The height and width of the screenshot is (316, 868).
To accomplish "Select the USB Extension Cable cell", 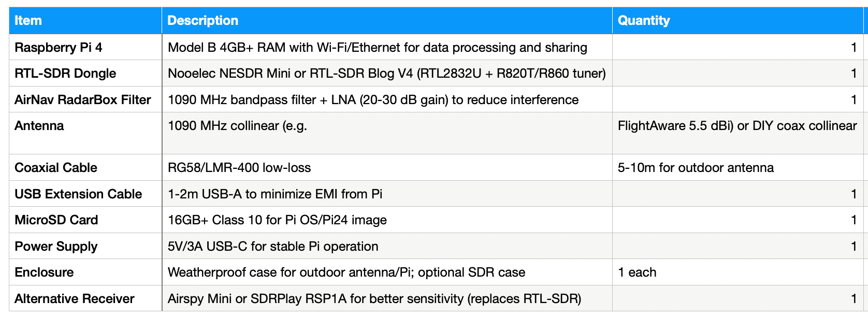I will click(x=78, y=194).
